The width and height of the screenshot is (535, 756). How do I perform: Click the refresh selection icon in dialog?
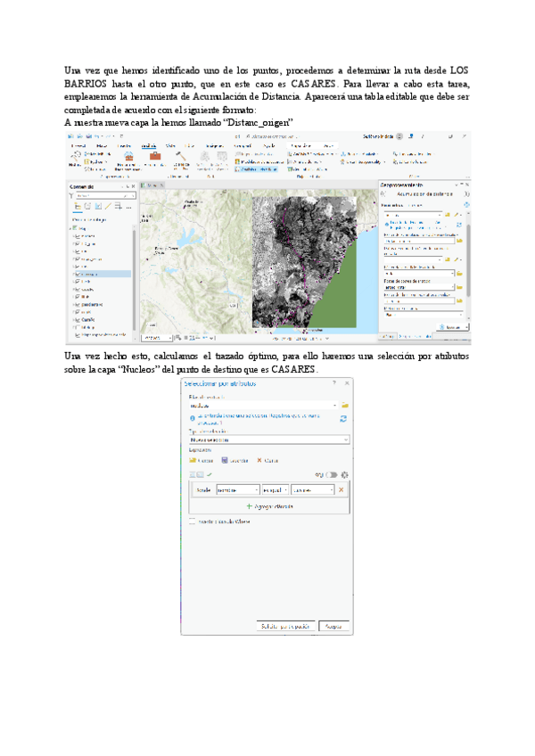click(x=343, y=417)
